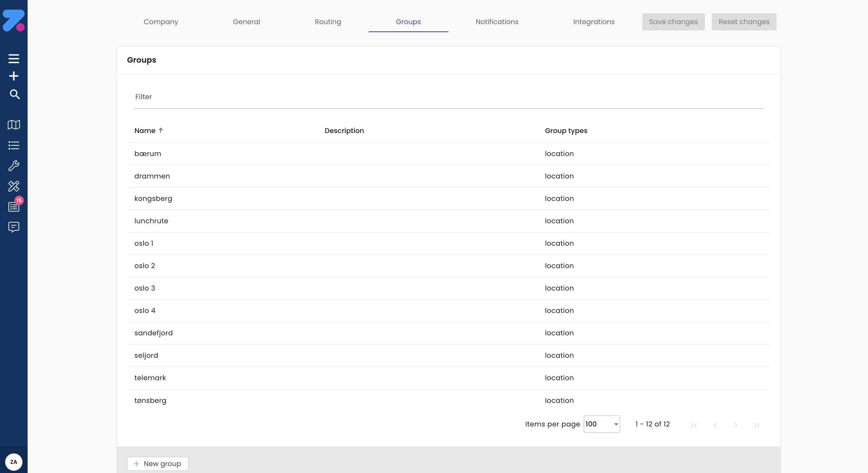868x473 pixels.
Task: Open the notes panel showing 15 badge
Action: 14,207
